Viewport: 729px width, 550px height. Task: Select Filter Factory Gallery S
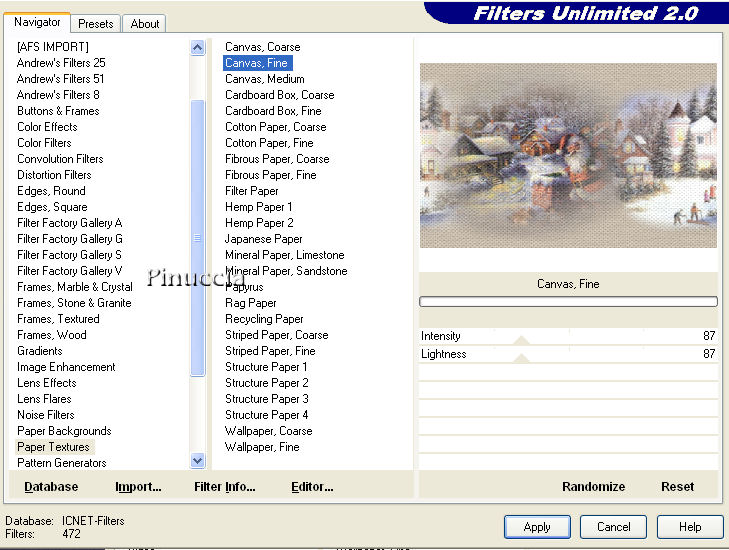69,255
